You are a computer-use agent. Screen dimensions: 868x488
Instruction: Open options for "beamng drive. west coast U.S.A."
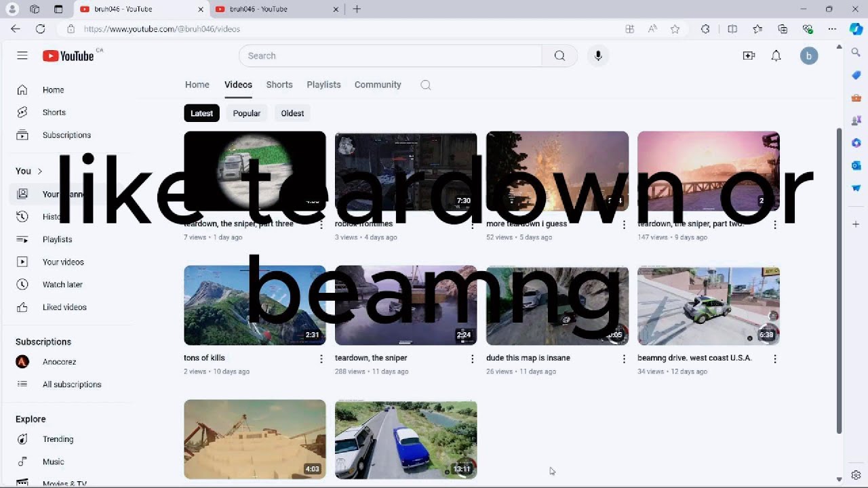click(775, 359)
